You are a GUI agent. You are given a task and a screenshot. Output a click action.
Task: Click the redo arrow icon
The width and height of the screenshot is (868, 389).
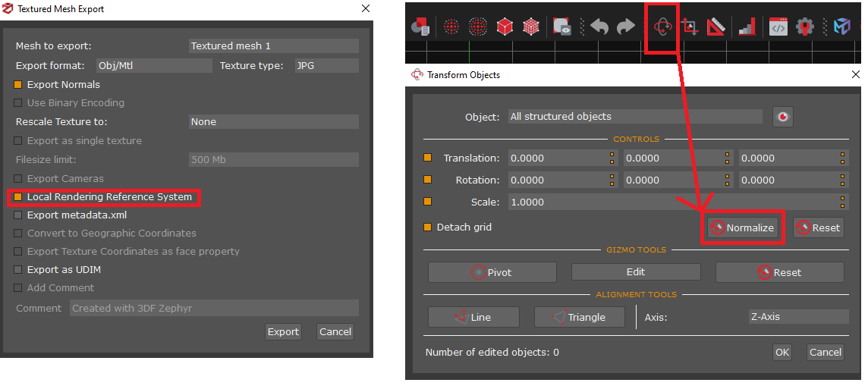[625, 27]
